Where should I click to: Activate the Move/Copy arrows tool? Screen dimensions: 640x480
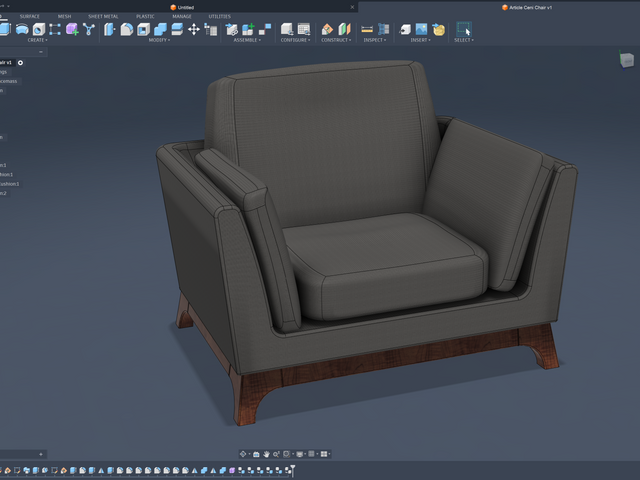pos(193,29)
